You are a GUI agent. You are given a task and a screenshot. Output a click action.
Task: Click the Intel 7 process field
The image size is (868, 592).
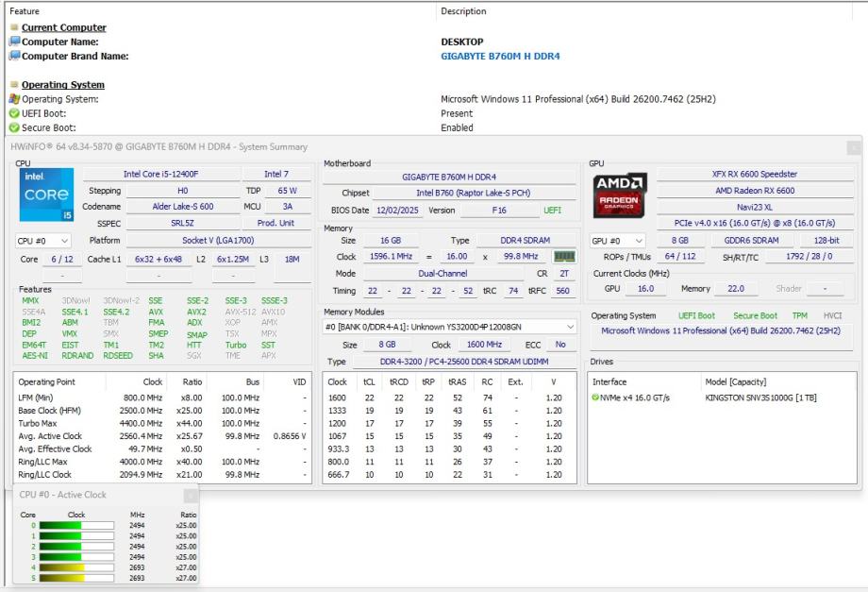tap(276, 174)
